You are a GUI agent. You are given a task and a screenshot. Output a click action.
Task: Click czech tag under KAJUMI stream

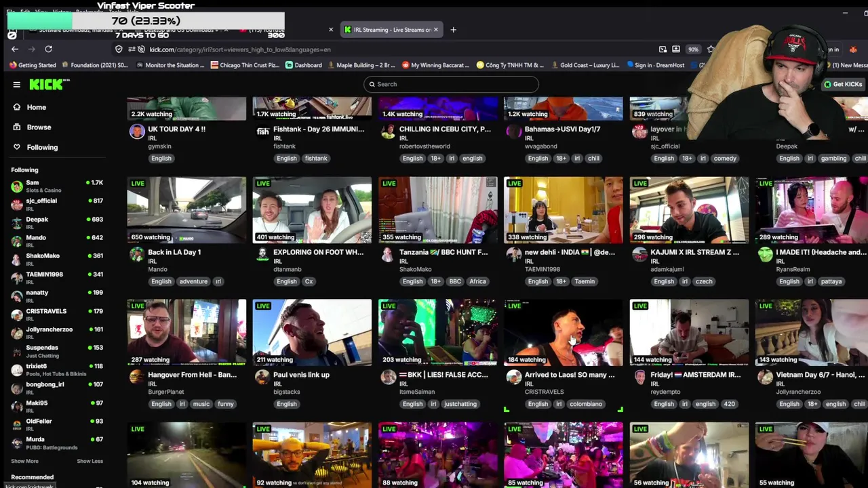[704, 281]
